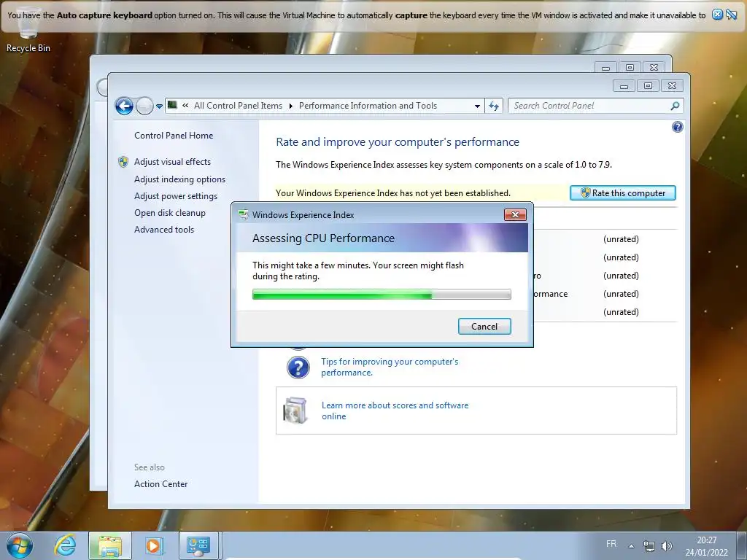
Task: Refresh the Control Panel page
Action: (494, 106)
